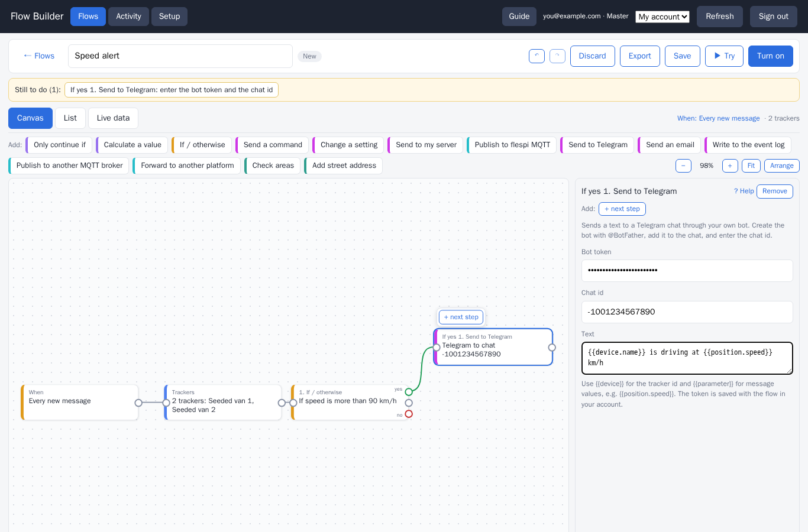
Task: Add a Check areas step
Action: click(272, 166)
